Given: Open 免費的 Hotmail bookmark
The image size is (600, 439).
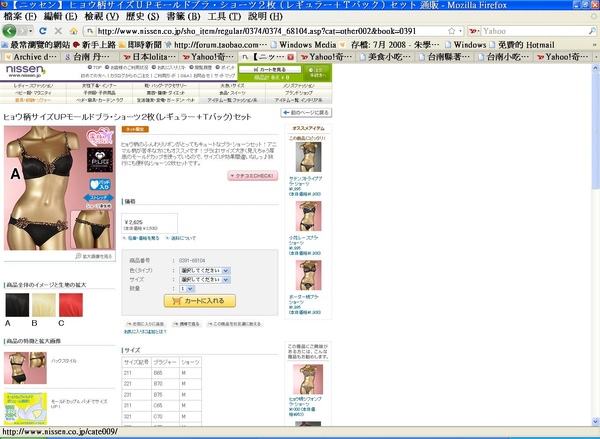Looking at the screenshot, I should [522, 45].
